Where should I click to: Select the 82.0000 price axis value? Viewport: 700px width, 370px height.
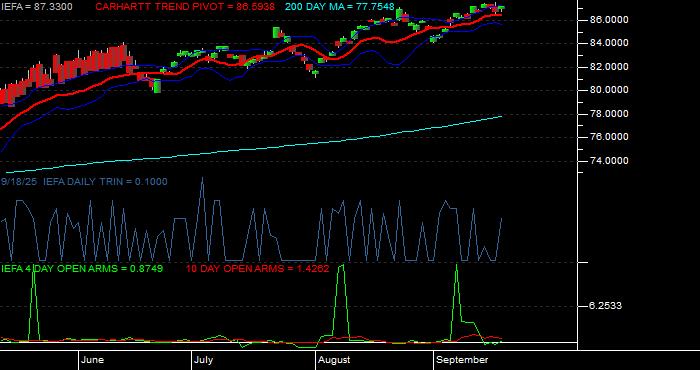point(610,67)
